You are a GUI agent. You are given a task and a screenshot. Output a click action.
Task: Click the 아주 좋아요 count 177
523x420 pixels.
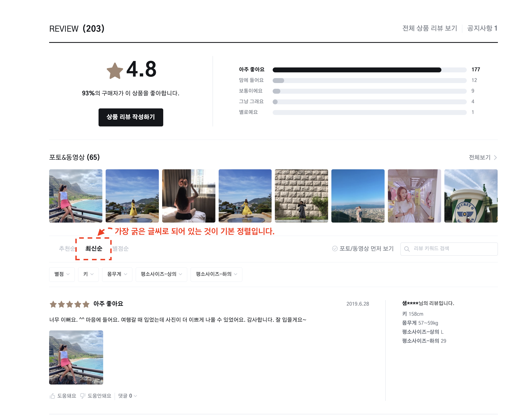(x=476, y=70)
